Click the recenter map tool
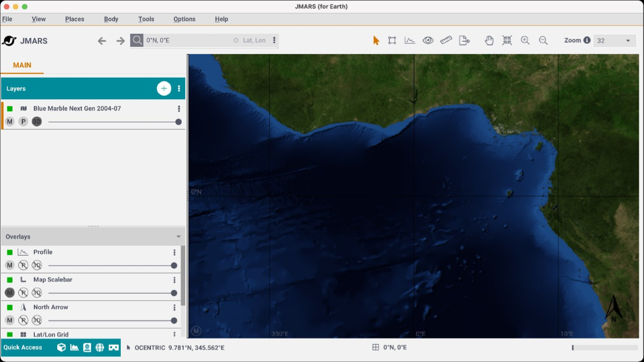The image size is (644, 362). click(507, 41)
